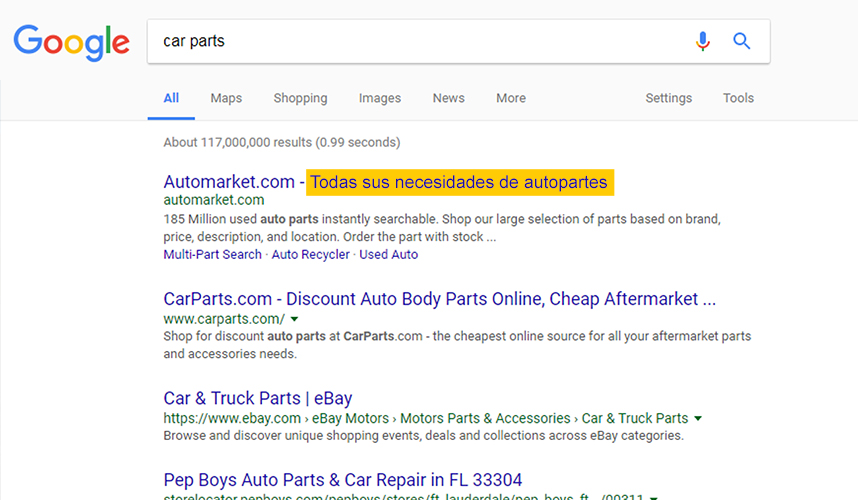
Task: Switch to the Maps tab
Action: click(226, 98)
